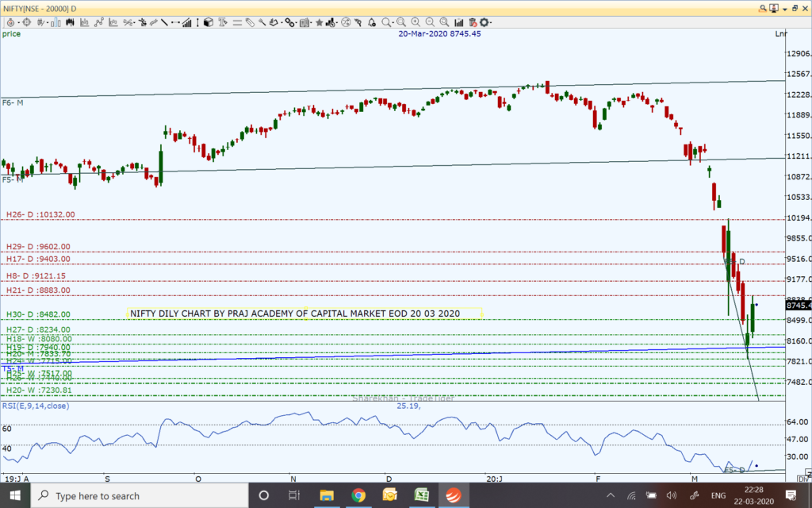
Task: Click the zoom out minus magnifier
Action: coord(430,22)
